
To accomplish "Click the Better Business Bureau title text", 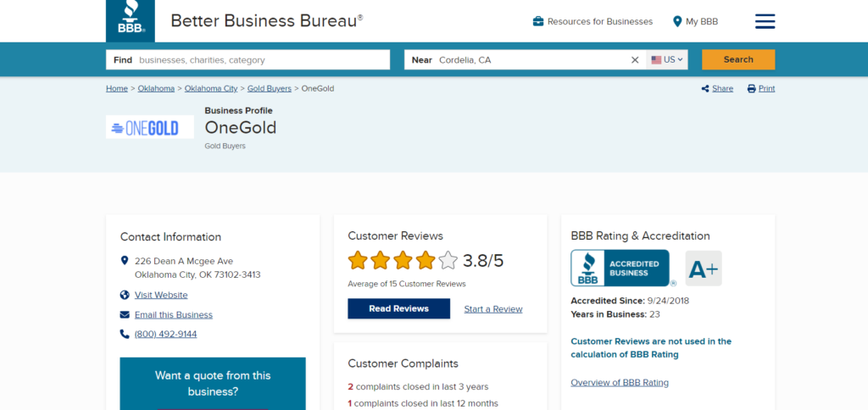I will pyautogui.click(x=267, y=20).
